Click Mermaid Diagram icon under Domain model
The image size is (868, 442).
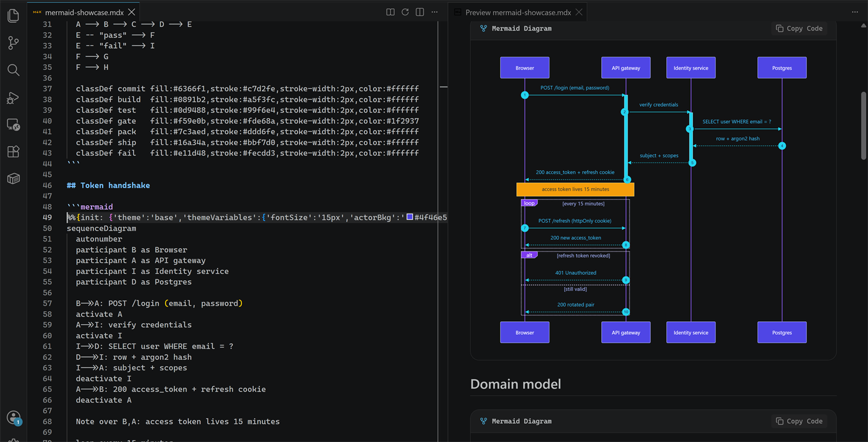(x=483, y=421)
